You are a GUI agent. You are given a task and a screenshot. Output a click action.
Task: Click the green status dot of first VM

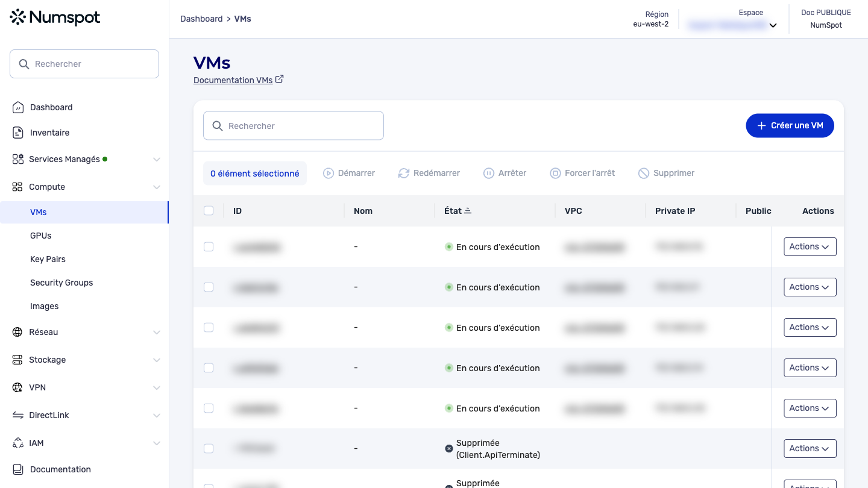tap(448, 247)
